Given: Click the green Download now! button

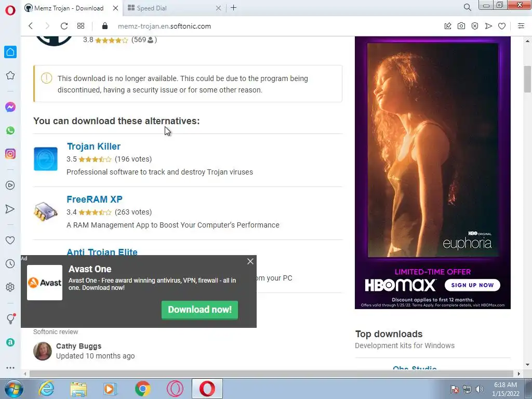Looking at the screenshot, I should tap(199, 310).
